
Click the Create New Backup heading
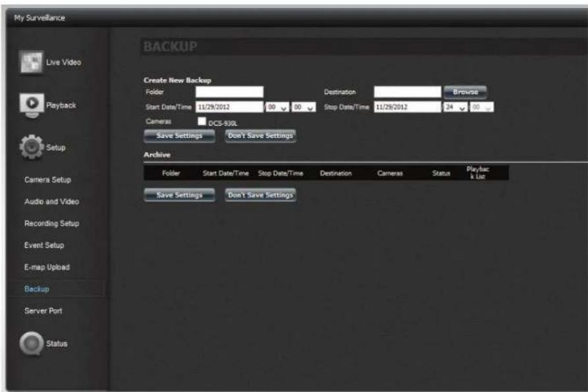177,80
